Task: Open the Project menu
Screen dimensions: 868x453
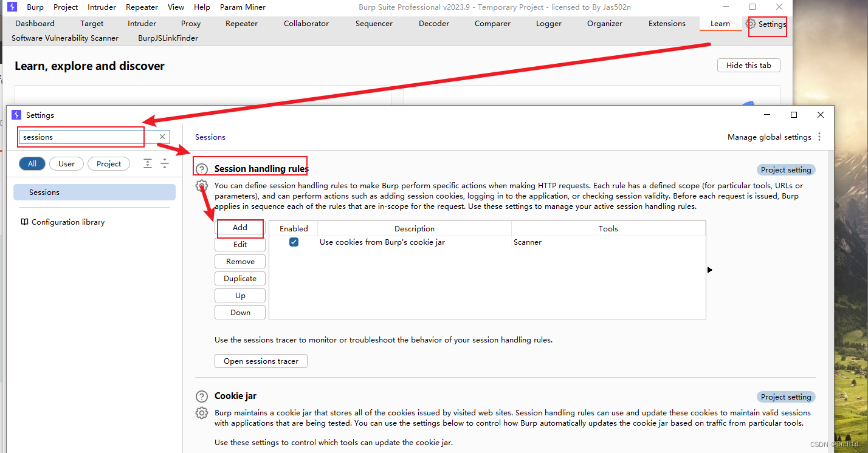Action: coord(66,7)
